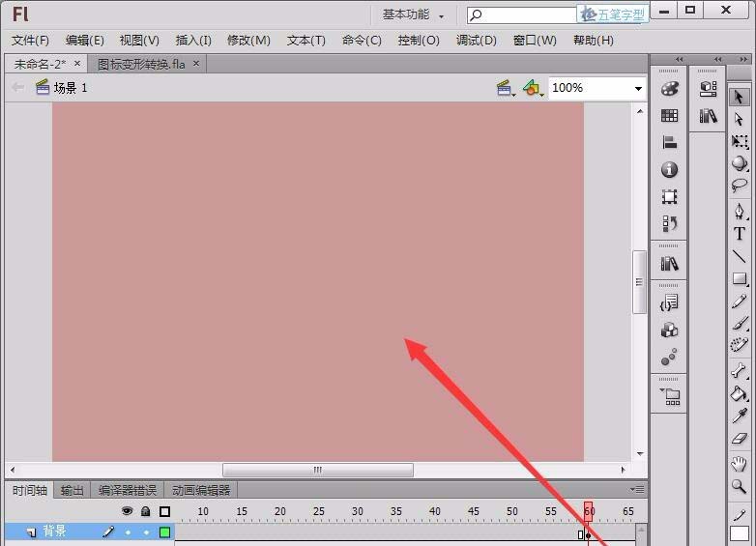Screen dimensions: 756x546
Task: Open the Project panel icon
Action: [x=669, y=396]
